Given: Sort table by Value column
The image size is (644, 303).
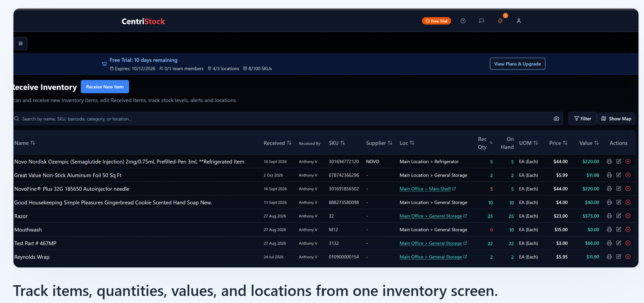Looking at the screenshot, I should tap(589, 143).
